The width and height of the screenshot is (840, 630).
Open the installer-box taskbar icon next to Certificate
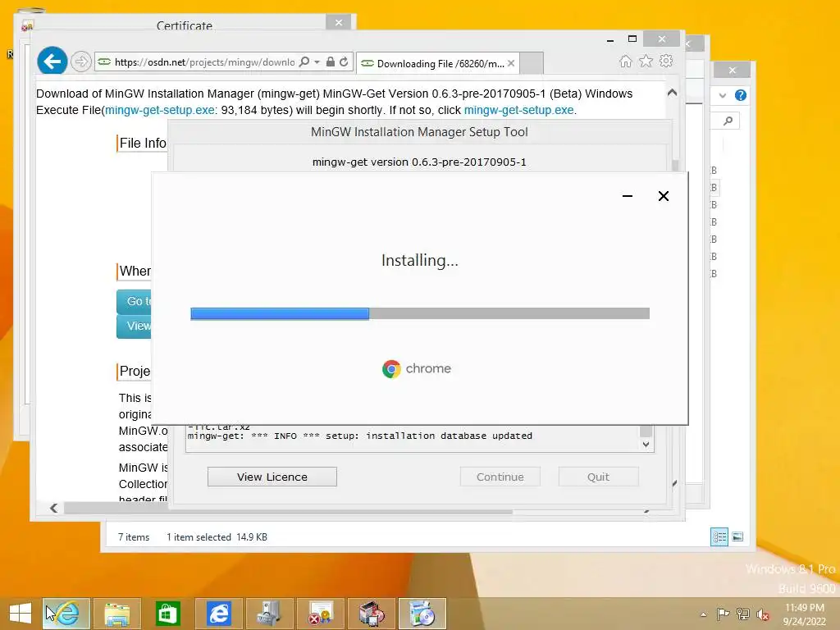tap(371, 614)
